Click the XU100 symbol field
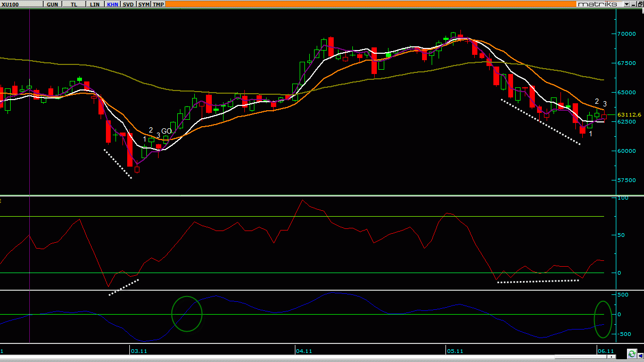The width and height of the screenshot is (644, 362). coord(21,4)
